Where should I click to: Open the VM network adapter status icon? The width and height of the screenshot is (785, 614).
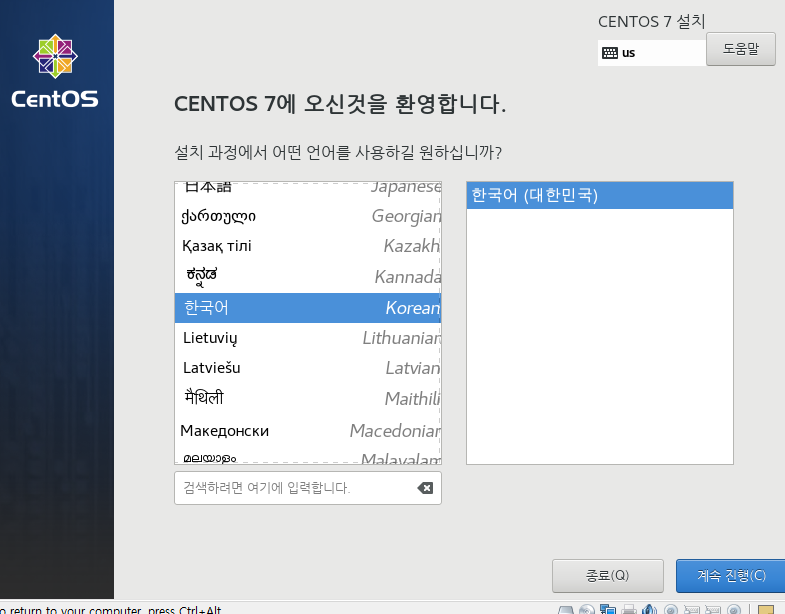tap(608, 609)
